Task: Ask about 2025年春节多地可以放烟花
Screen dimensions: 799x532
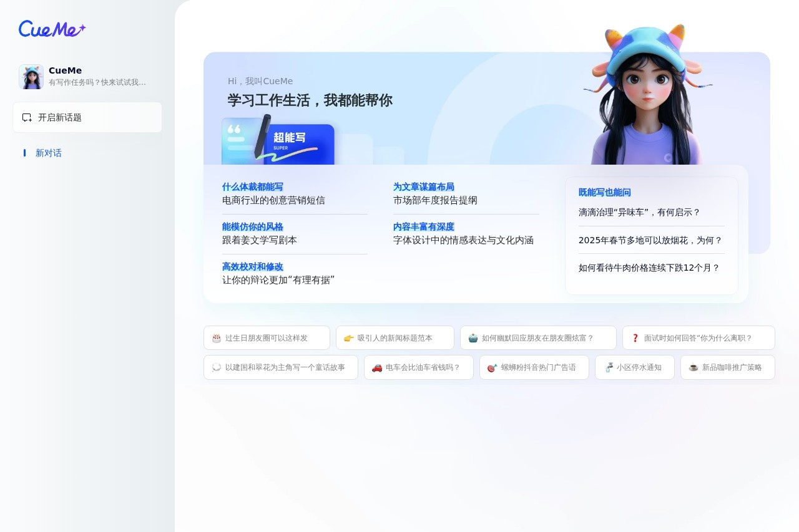Action: click(x=650, y=240)
